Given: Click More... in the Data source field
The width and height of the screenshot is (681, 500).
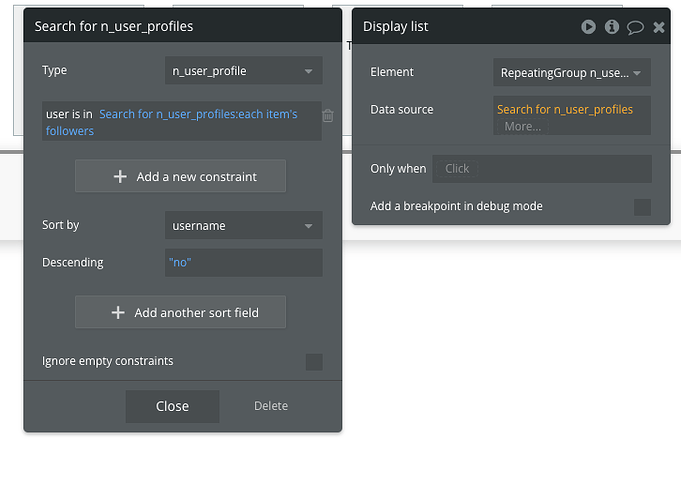Looking at the screenshot, I should (x=523, y=126).
